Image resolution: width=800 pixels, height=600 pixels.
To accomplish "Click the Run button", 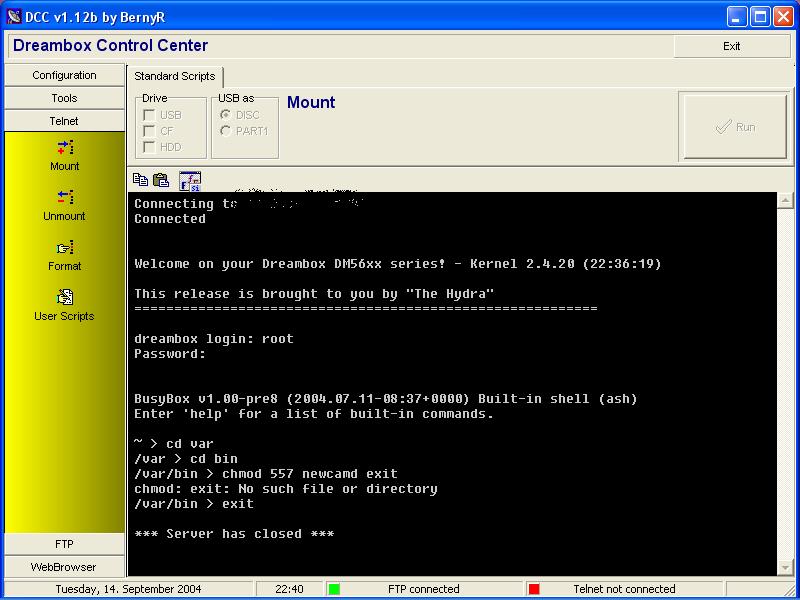I will coord(733,127).
